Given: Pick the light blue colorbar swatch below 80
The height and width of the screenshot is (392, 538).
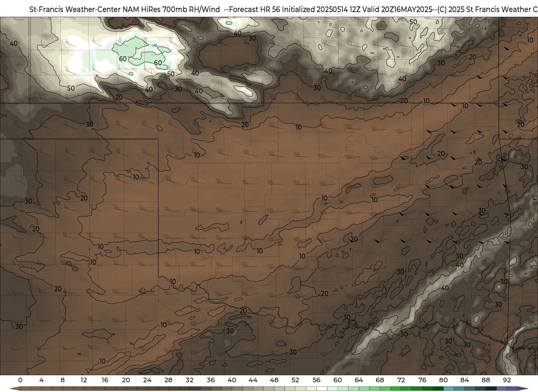Looking at the screenshot, I should pyautogui.click(x=449, y=389).
